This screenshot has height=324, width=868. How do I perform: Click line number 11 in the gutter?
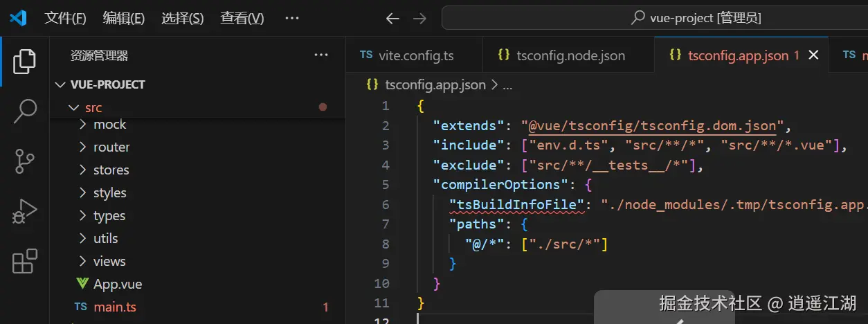pos(381,303)
